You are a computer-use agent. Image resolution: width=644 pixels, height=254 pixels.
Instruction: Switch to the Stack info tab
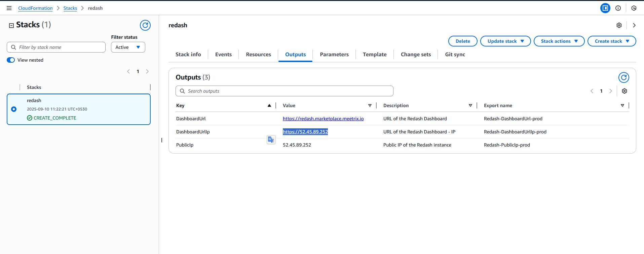pos(188,54)
